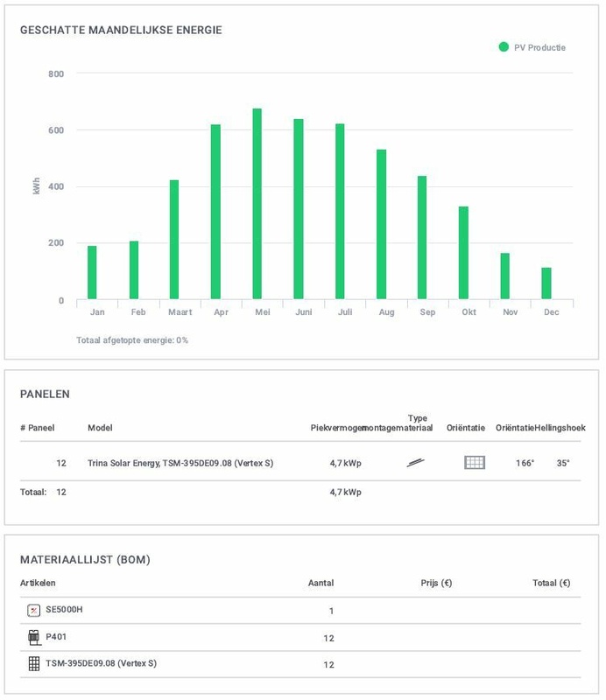This screenshot has height=700, width=606.
Task: Click the Okt production bar
Action: click(x=463, y=253)
